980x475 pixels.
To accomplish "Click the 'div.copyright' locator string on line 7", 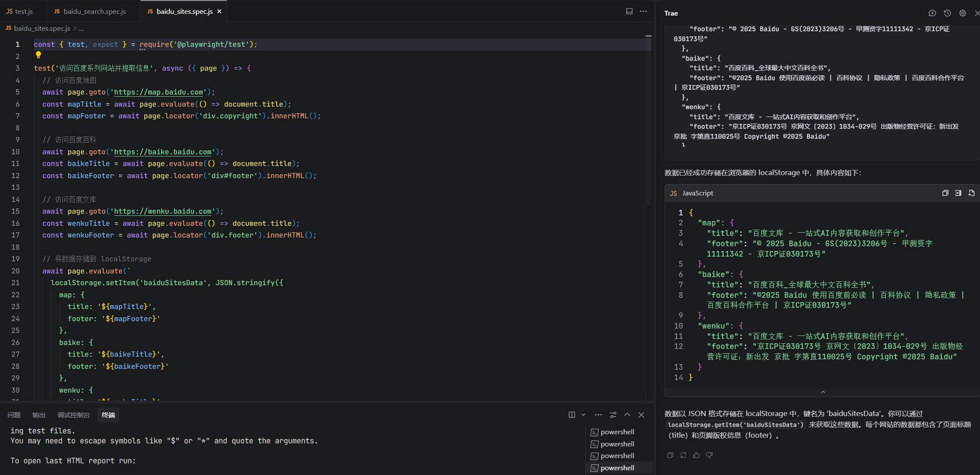I will pos(230,116).
